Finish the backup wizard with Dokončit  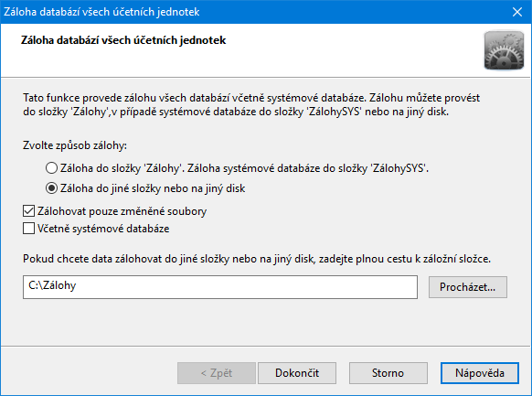coord(297,373)
